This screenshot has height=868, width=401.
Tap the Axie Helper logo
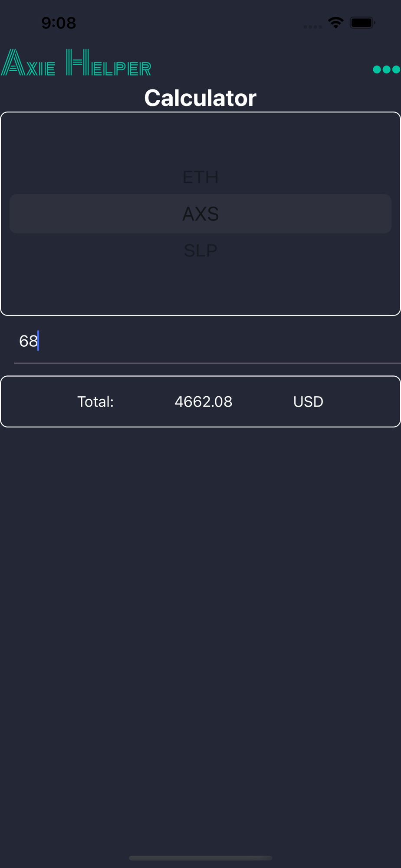coord(76,62)
